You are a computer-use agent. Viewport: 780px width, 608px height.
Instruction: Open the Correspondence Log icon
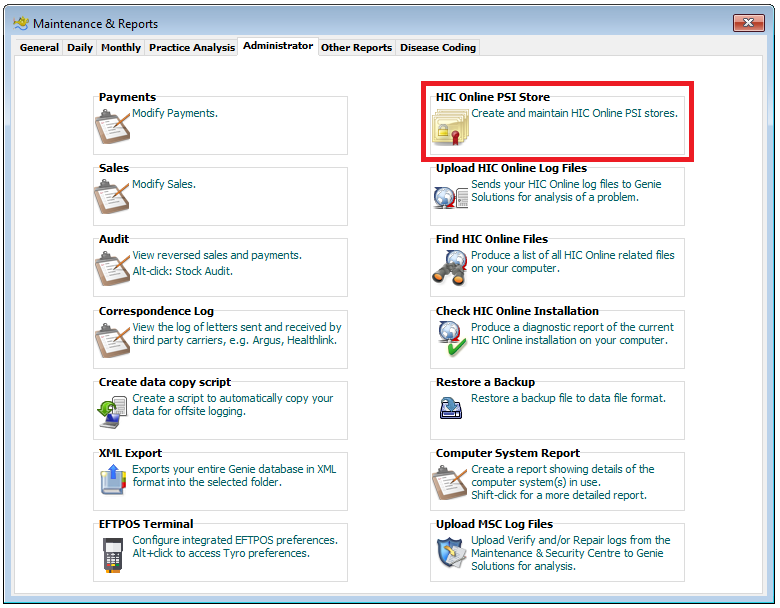(x=113, y=339)
